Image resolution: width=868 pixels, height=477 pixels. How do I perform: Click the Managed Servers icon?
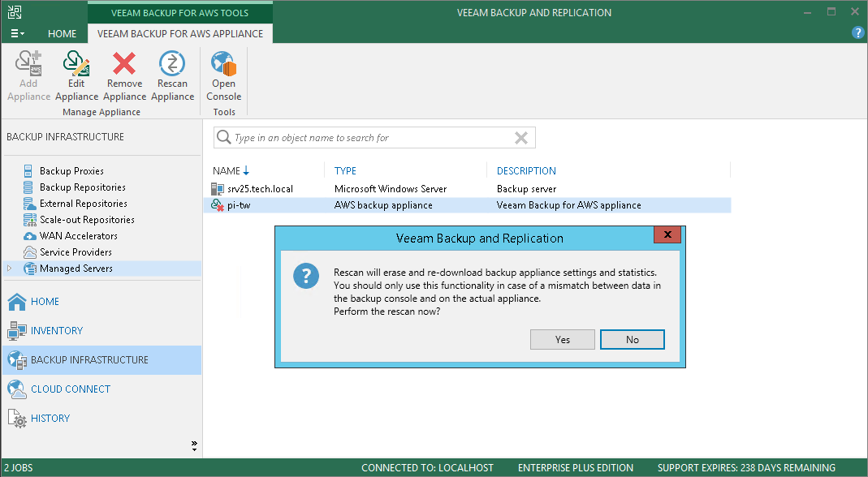[x=30, y=269]
